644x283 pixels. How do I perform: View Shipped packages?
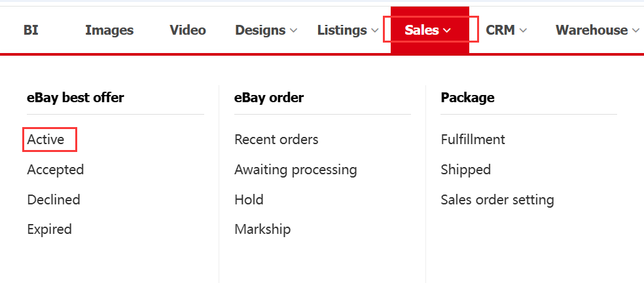click(466, 170)
